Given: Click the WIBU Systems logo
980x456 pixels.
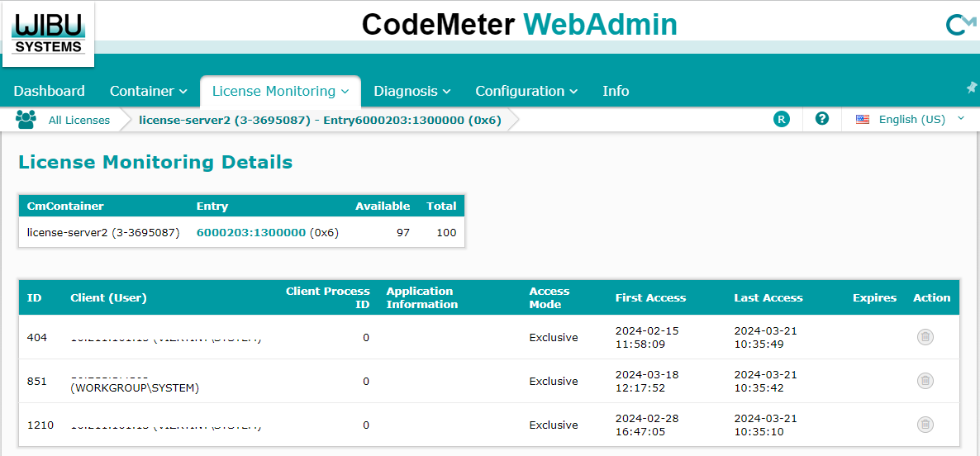Looking at the screenshot, I should click(48, 33).
